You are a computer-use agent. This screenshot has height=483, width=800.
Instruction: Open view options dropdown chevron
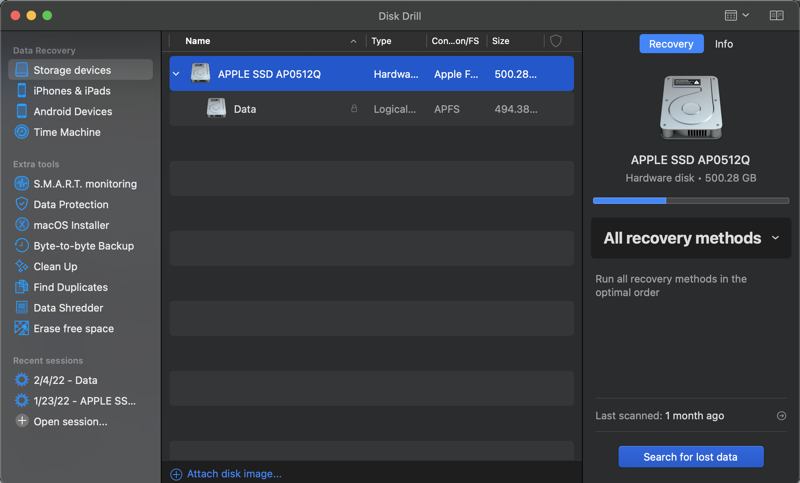pos(745,15)
